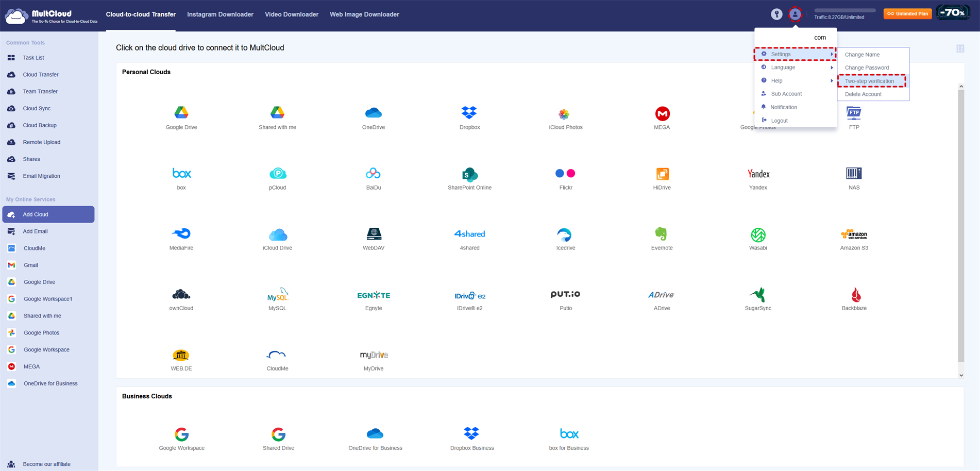Click the MEGA icon in Personal Clouds
This screenshot has height=471, width=980.
662,113
